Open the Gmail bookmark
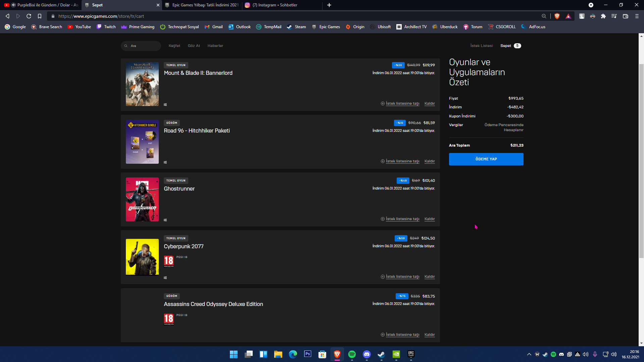 tap(213, 27)
